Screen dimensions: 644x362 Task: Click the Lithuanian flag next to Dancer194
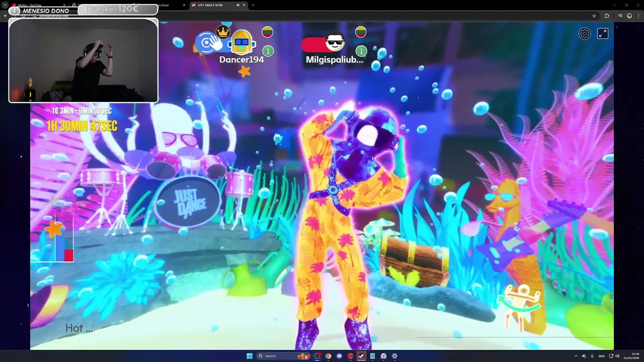268,33
